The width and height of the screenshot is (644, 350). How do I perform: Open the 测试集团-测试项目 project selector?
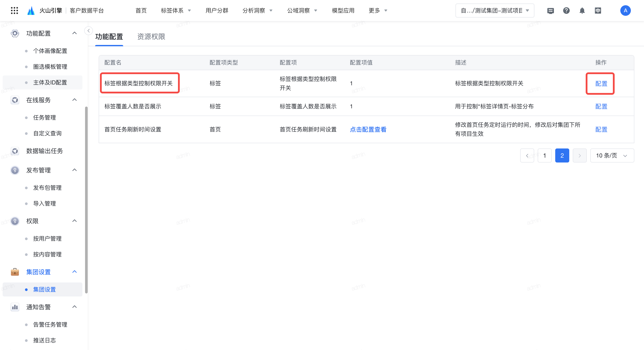pos(495,11)
